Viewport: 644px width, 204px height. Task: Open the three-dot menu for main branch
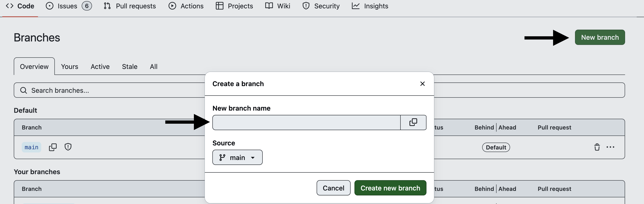pos(610,147)
